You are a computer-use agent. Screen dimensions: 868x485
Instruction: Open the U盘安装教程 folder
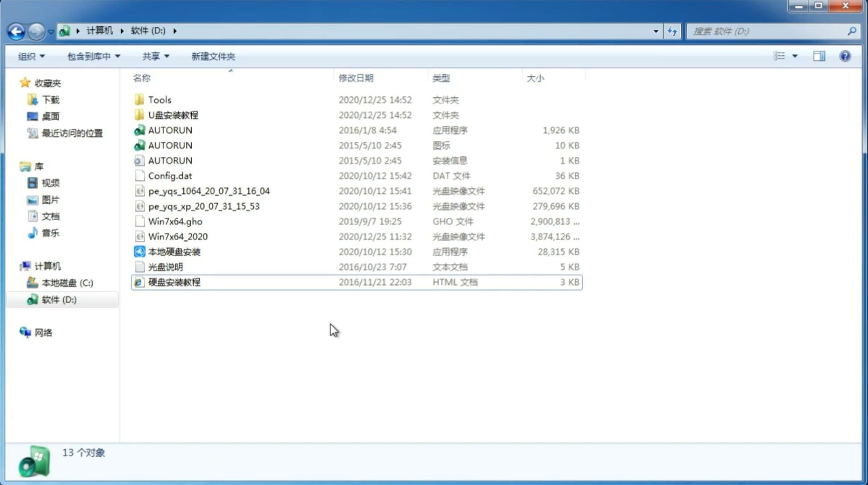(173, 115)
